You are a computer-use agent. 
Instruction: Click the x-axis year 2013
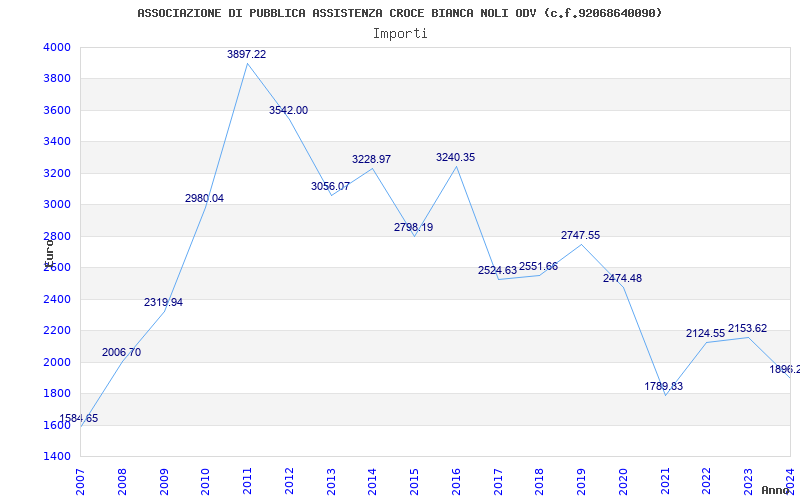tap(331, 482)
